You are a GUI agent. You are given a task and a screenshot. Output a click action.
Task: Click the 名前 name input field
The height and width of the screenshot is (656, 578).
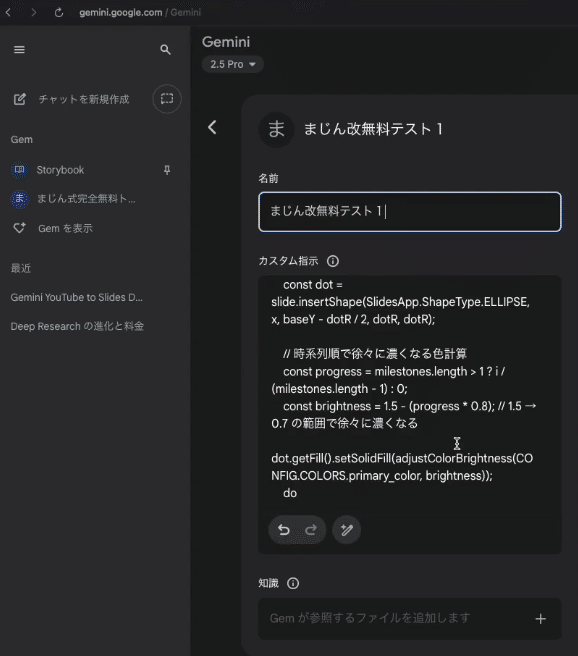click(x=410, y=212)
